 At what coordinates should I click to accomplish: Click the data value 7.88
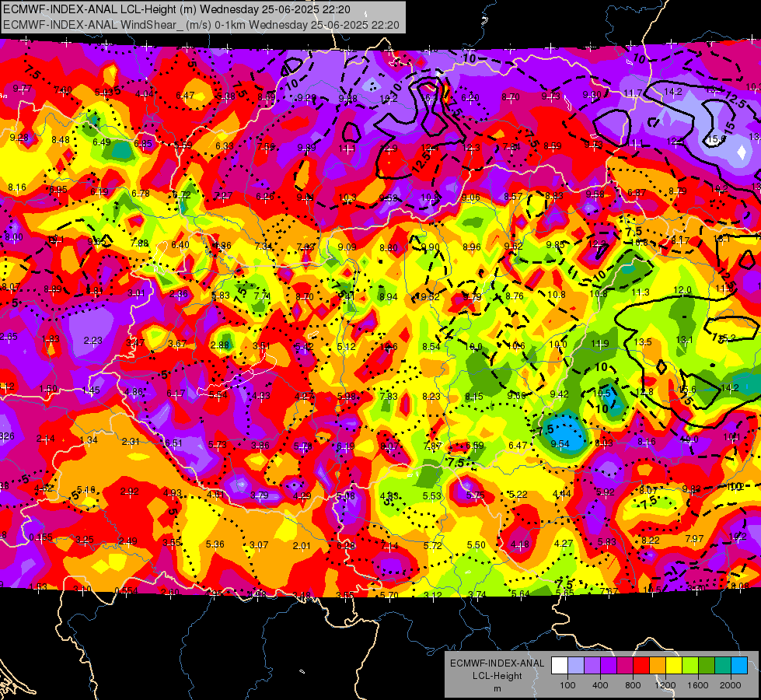point(139,243)
